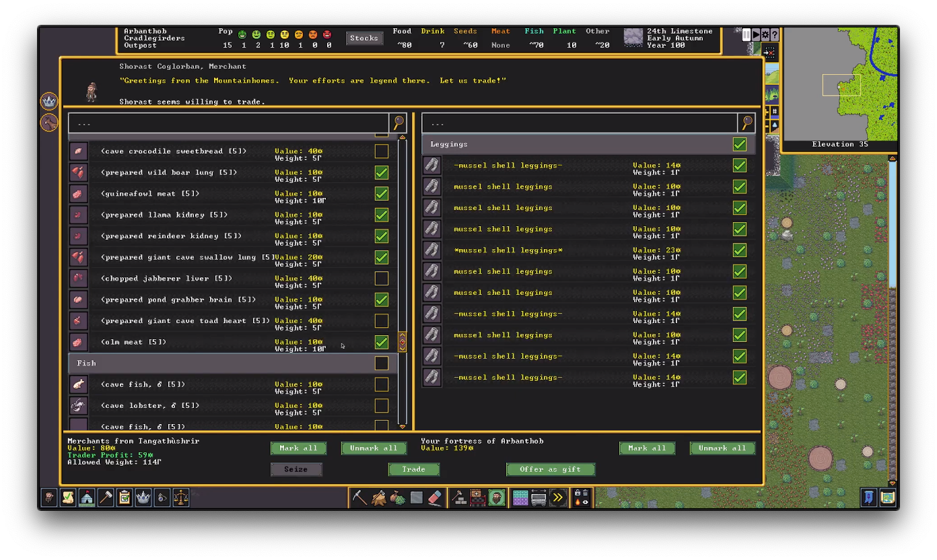
Task: Click the Trade button
Action: click(414, 469)
